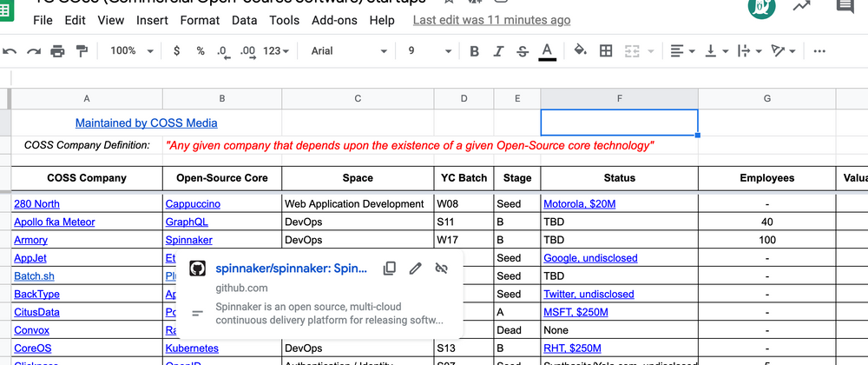Edit link pencil icon in preview card
868x365 pixels.
(x=415, y=269)
